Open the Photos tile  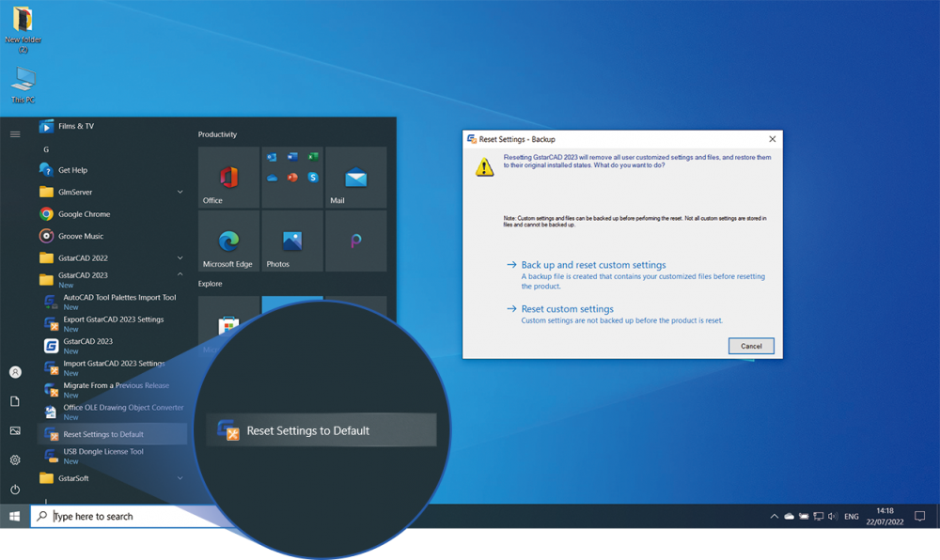tap(292, 241)
